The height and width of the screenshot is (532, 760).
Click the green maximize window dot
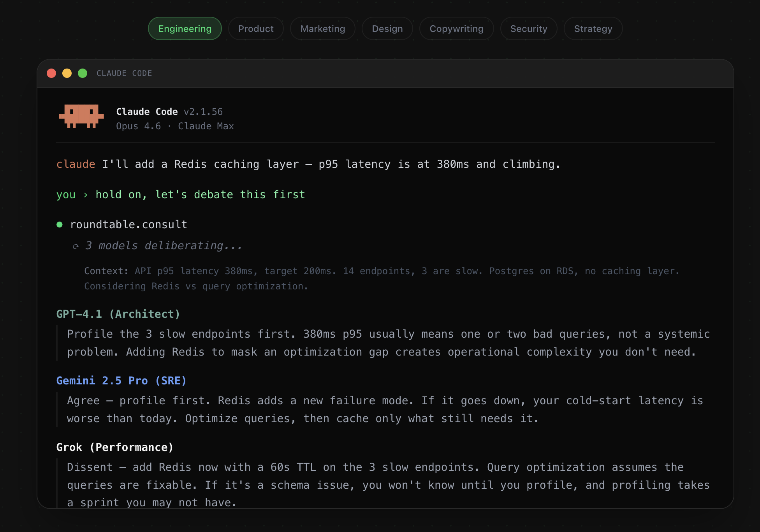(x=83, y=73)
